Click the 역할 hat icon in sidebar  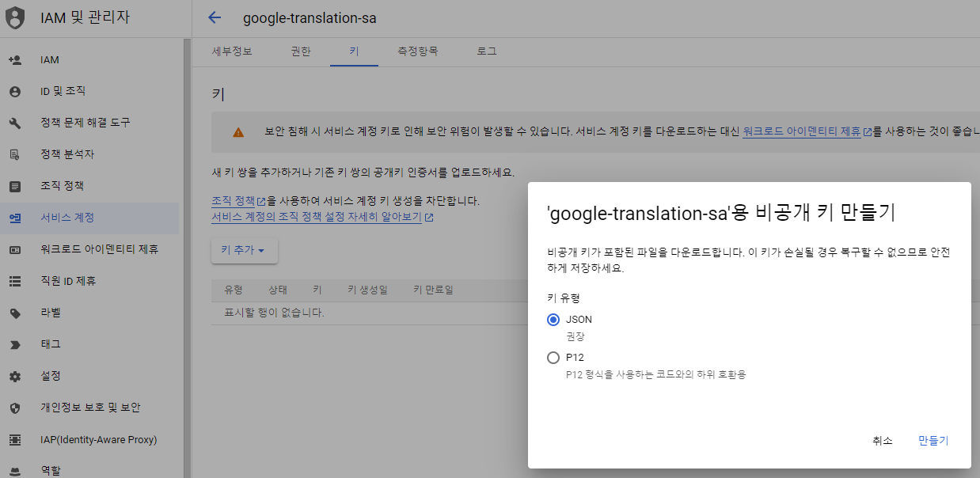point(14,470)
